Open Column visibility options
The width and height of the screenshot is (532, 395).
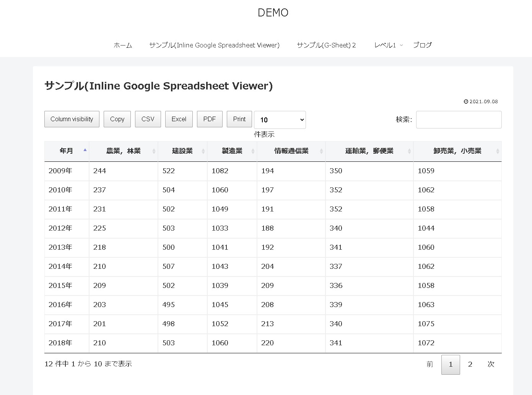tap(72, 119)
